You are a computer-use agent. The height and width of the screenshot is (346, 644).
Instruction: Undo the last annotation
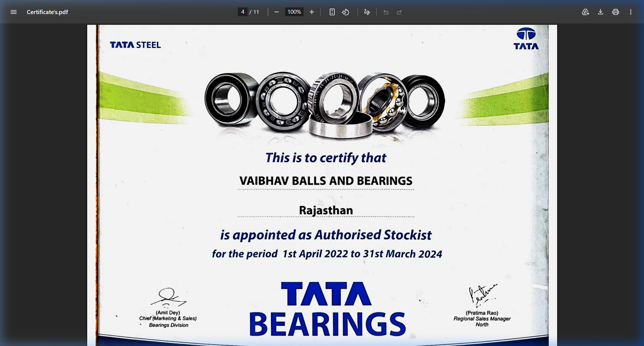[386, 12]
